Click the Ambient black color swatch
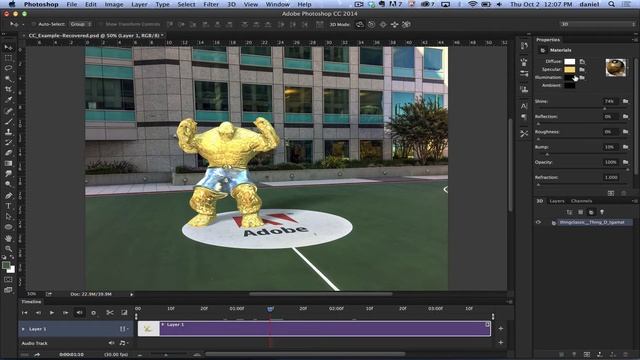Image resolution: width=640 pixels, height=360 pixels. (x=569, y=85)
